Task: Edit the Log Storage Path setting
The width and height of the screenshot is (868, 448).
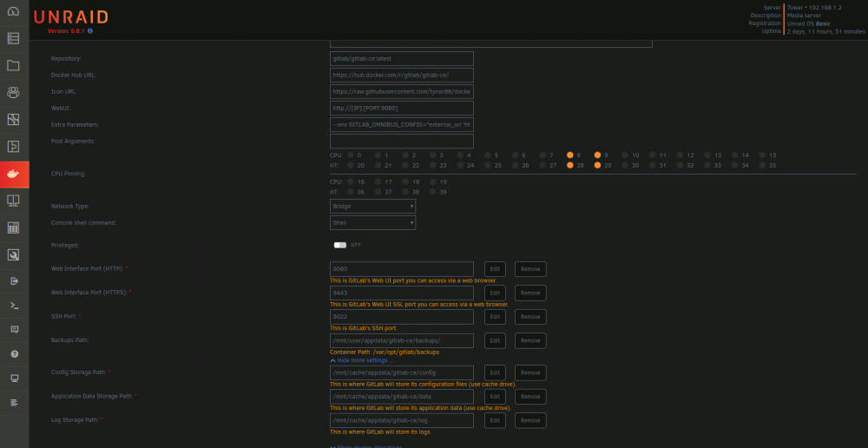Action: [495, 420]
